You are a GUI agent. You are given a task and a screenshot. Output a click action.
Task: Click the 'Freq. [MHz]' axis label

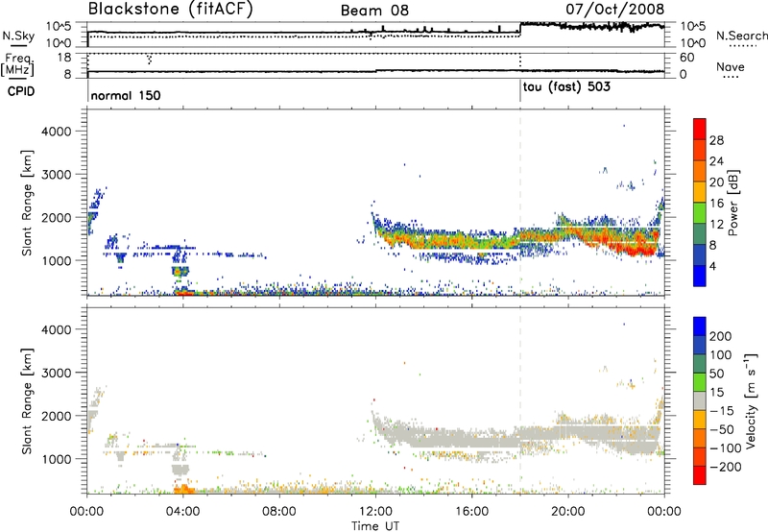(18, 65)
